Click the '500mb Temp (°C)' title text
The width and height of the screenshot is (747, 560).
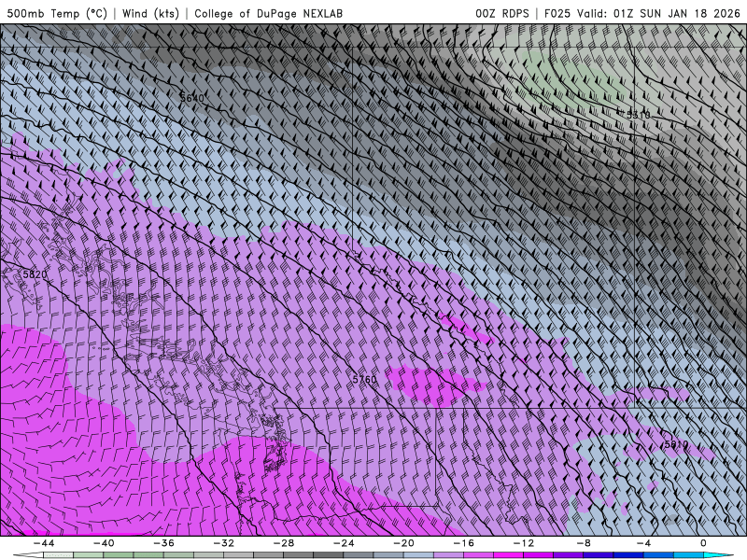[x=57, y=13]
